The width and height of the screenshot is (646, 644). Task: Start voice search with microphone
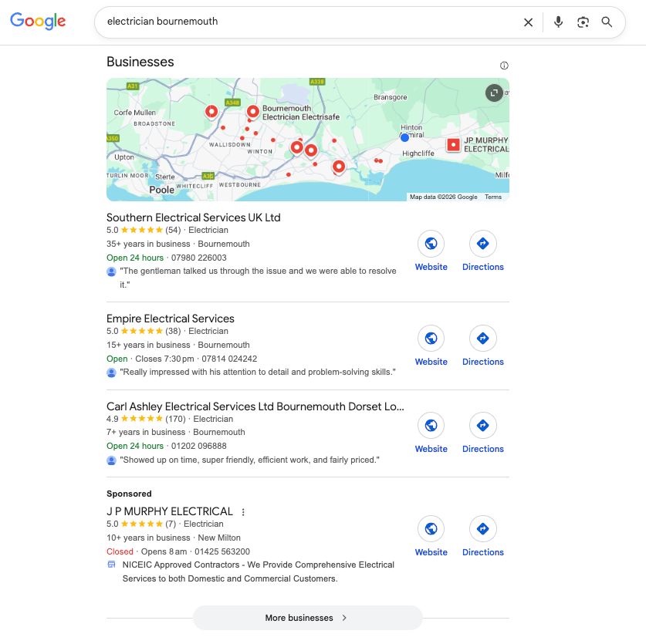(x=558, y=22)
